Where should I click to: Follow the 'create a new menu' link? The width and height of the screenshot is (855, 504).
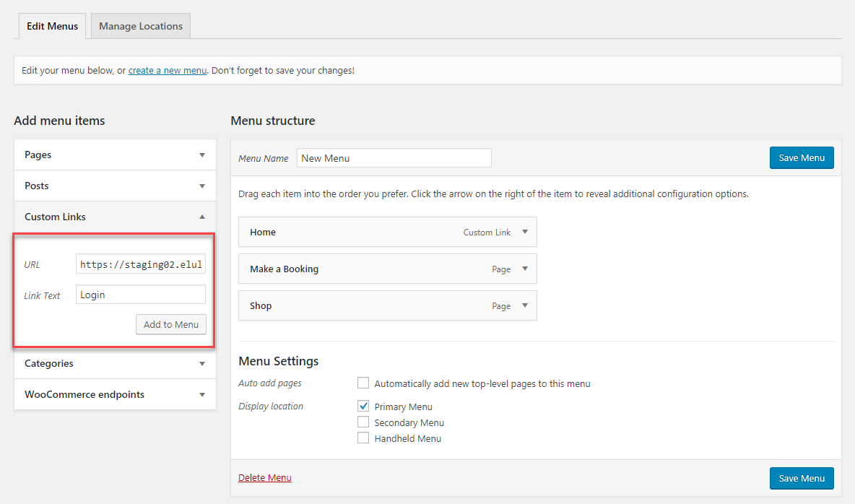click(x=168, y=70)
